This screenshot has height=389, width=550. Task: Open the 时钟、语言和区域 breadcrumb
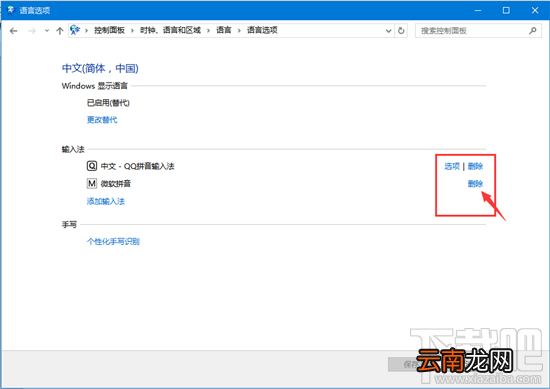(x=170, y=30)
